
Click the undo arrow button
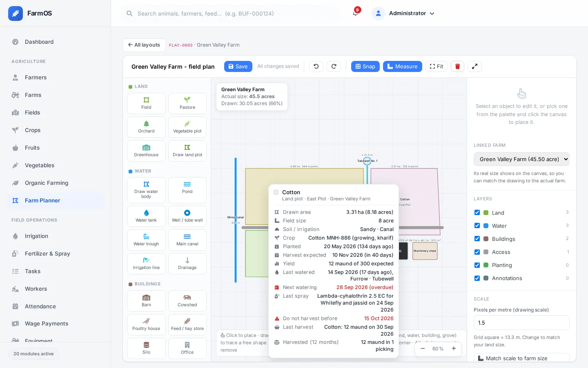[316, 66]
